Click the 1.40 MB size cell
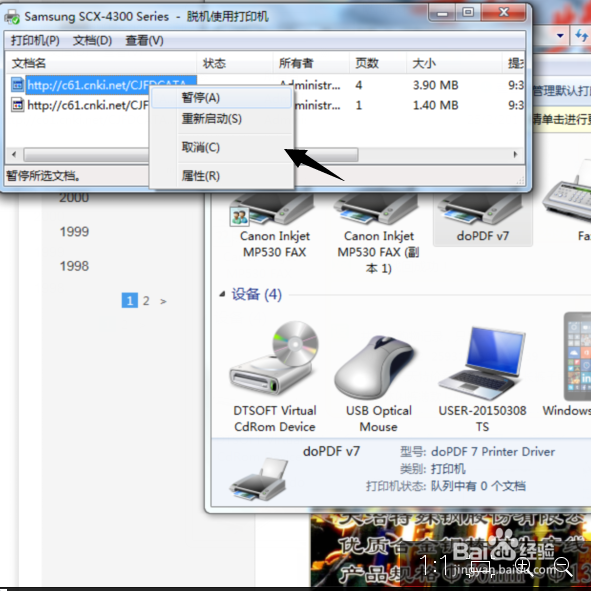The width and height of the screenshot is (591, 591). pyautogui.click(x=435, y=105)
